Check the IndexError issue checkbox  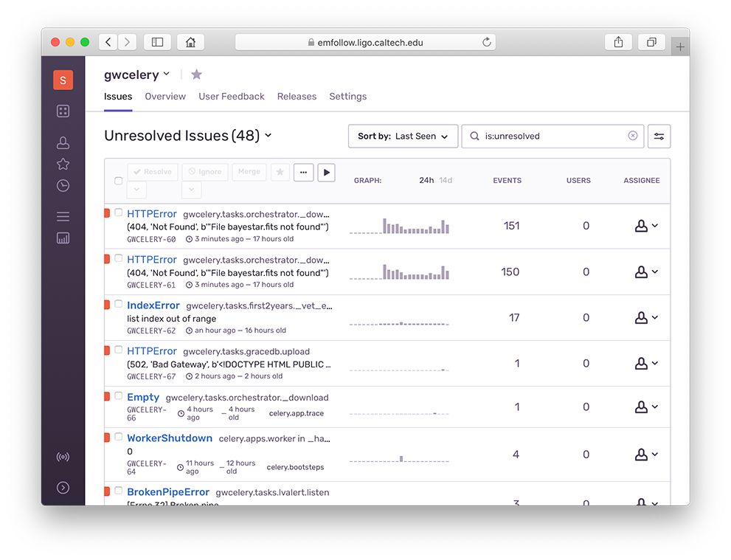click(x=119, y=304)
